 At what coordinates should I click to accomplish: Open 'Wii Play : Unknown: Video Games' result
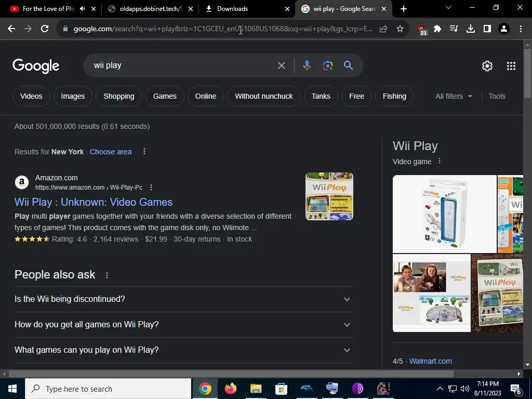point(94,202)
